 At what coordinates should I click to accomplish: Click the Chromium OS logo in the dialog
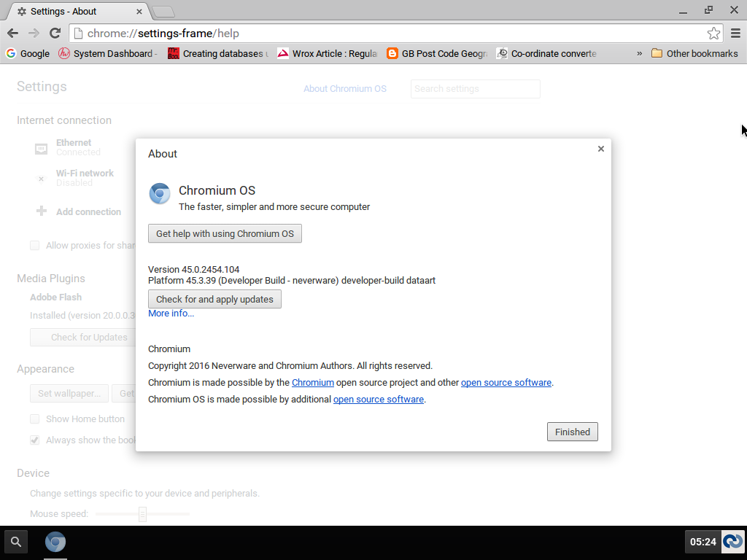(x=160, y=193)
